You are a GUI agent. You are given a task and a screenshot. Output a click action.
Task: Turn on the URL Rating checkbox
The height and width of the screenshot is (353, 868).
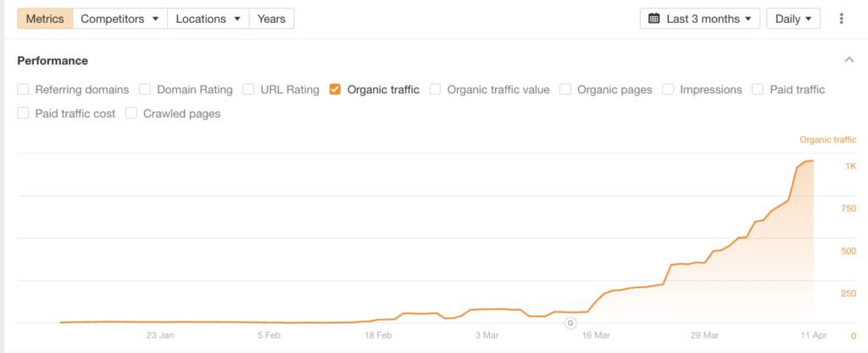pyautogui.click(x=248, y=89)
